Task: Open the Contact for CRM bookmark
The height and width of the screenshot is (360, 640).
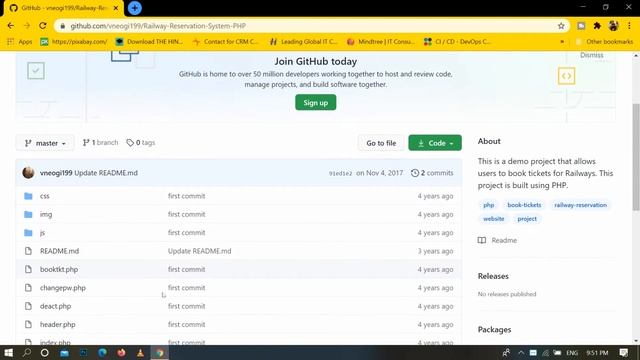Action: point(226,42)
